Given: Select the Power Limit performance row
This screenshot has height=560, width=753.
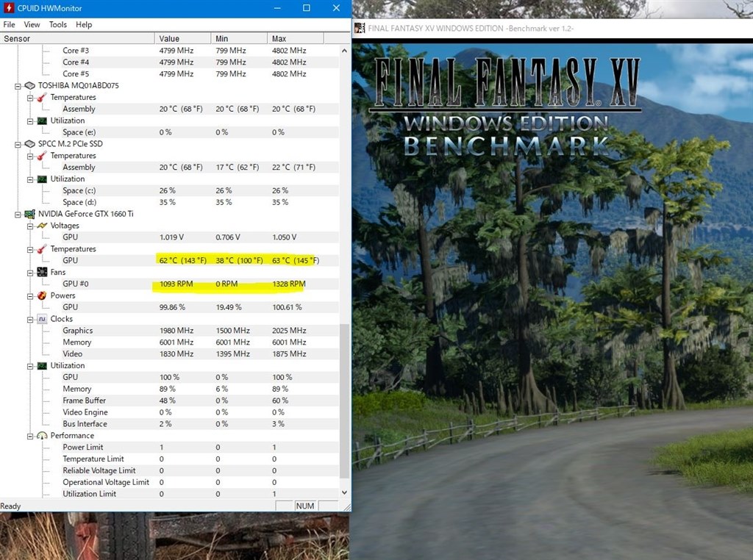Looking at the screenshot, I should pyautogui.click(x=170, y=447).
